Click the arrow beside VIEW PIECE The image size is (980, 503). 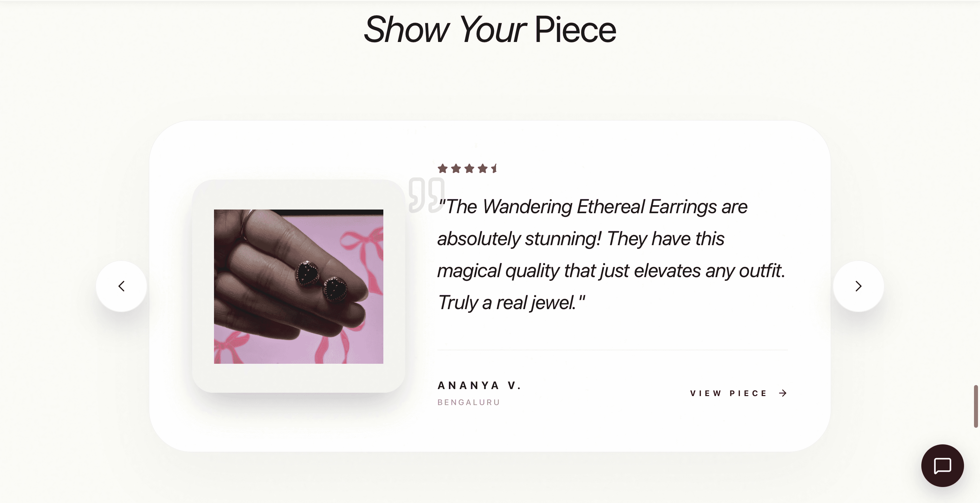tap(783, 393)
